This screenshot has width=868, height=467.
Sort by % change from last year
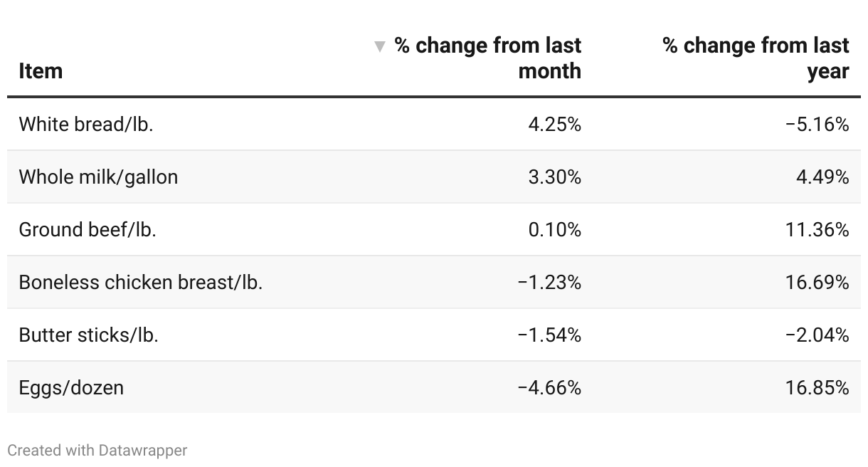(756, 58)
